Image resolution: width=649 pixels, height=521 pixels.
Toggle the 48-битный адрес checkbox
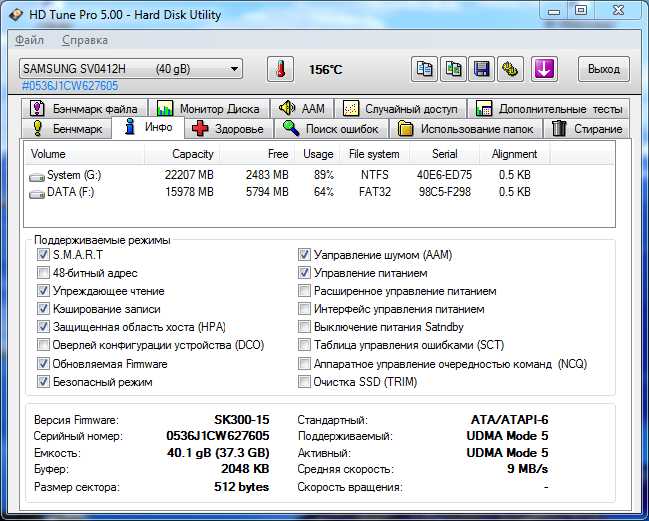pyautogui.click(x=43, y=273)
